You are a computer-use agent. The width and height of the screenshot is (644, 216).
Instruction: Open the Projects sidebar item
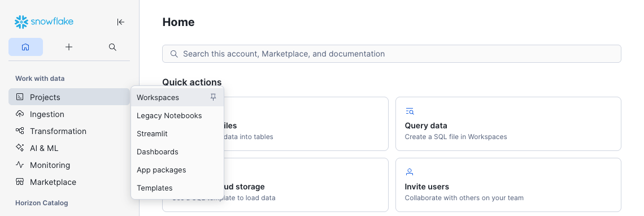tap(69, 97)
